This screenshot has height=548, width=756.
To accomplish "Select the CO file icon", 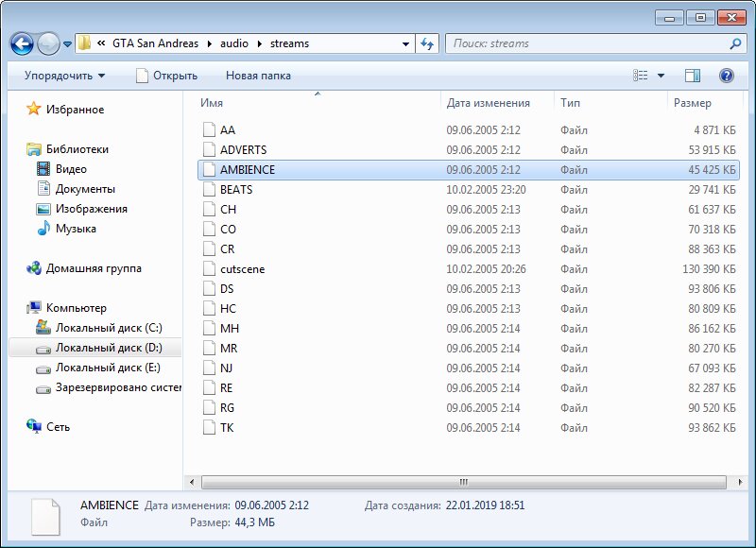I will pyautogui.click(x=209, y=229).
